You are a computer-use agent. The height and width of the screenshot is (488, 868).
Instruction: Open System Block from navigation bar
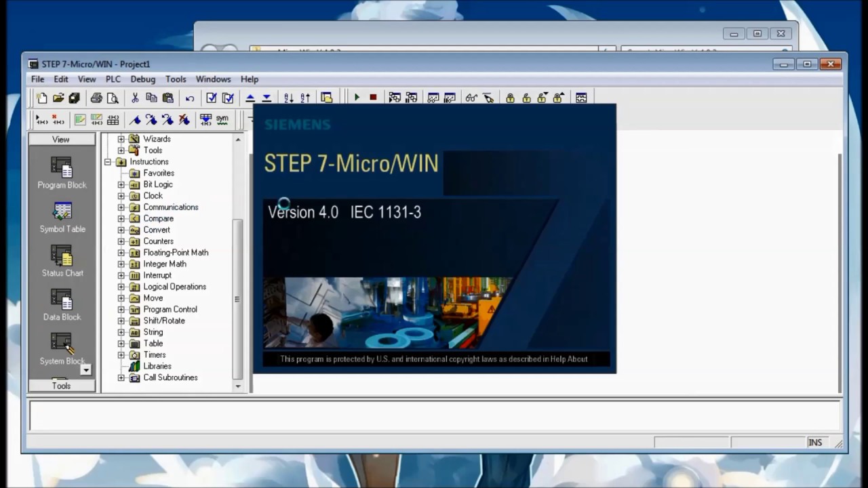click(62, 349)
